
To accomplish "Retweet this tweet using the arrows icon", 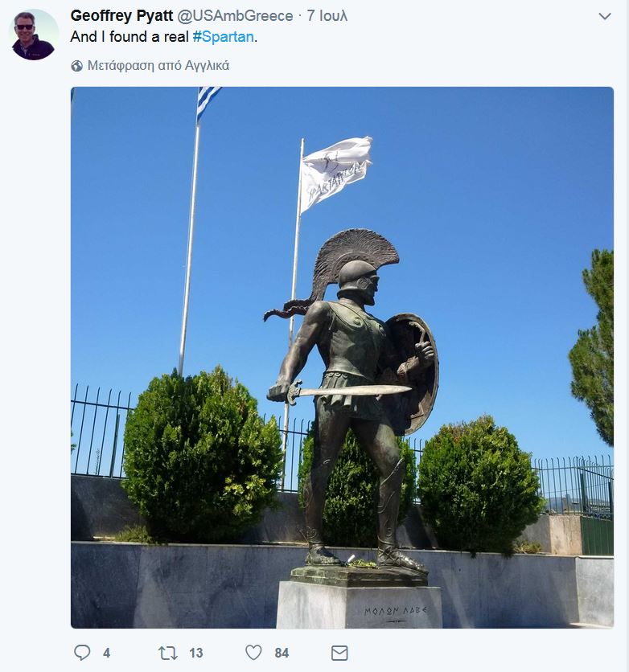I will click(x=167, y=653).
